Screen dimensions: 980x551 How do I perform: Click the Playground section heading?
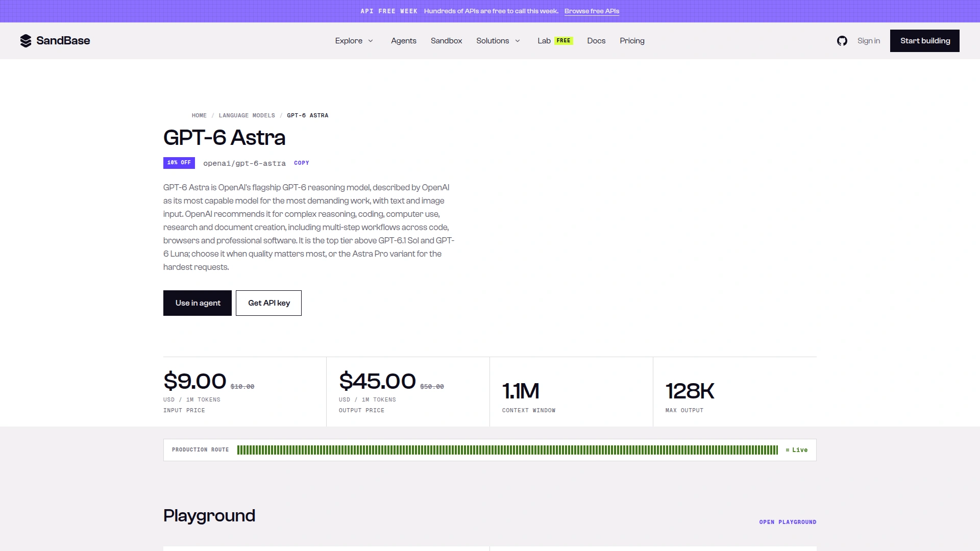209,516
